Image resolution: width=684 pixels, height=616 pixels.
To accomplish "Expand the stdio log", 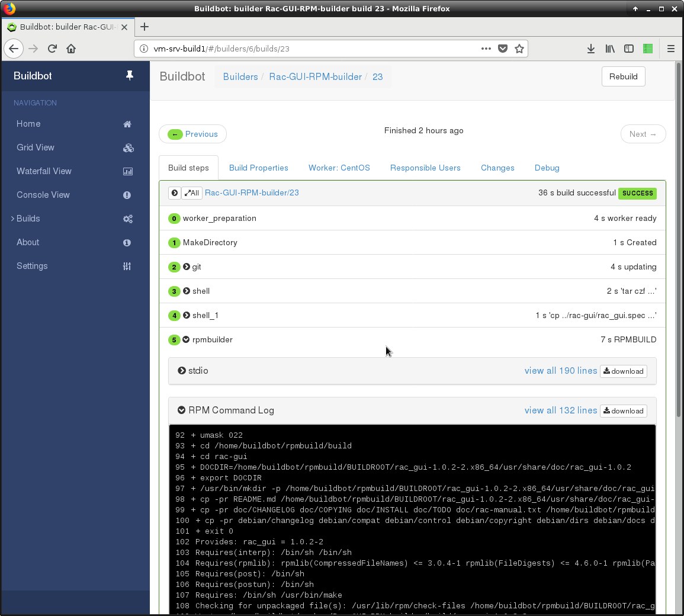I will 182,371.
